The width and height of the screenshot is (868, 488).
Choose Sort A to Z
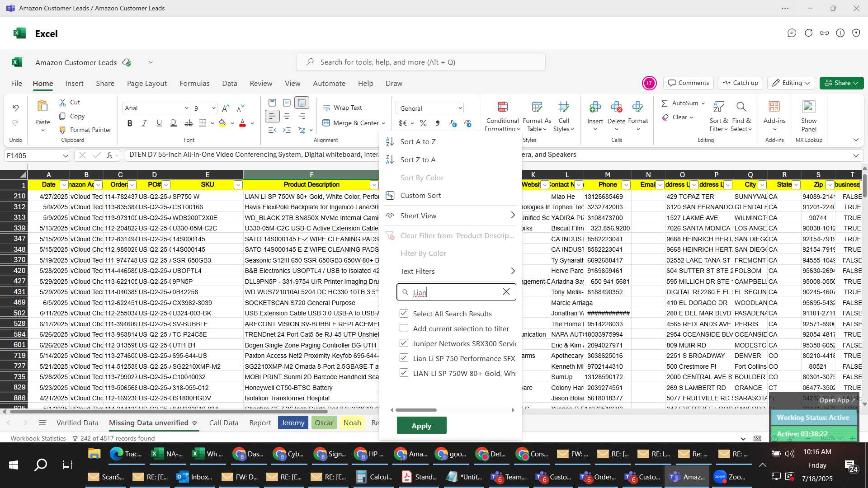click(418, 142)
